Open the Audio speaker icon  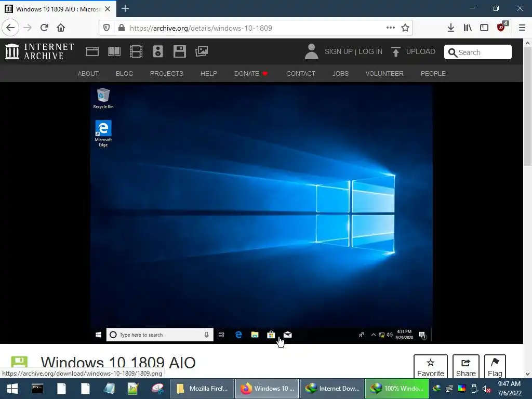point(158,51)
